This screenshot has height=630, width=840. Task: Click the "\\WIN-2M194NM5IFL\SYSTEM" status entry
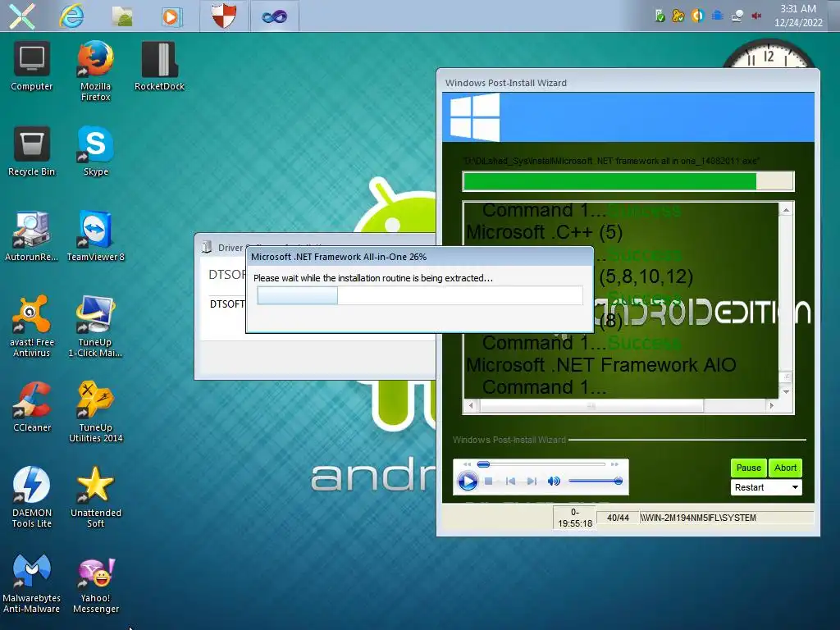[726, 518]
